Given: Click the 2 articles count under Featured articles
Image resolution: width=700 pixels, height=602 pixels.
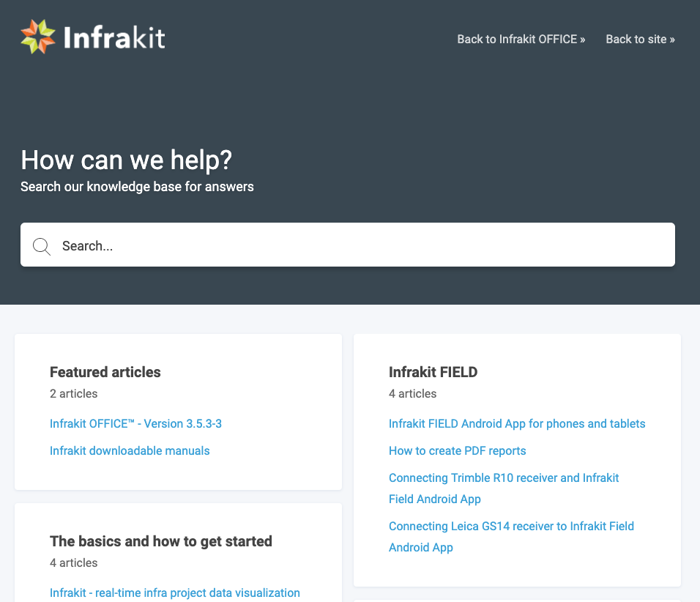Looking at the screenshot, I should point(73,393).
